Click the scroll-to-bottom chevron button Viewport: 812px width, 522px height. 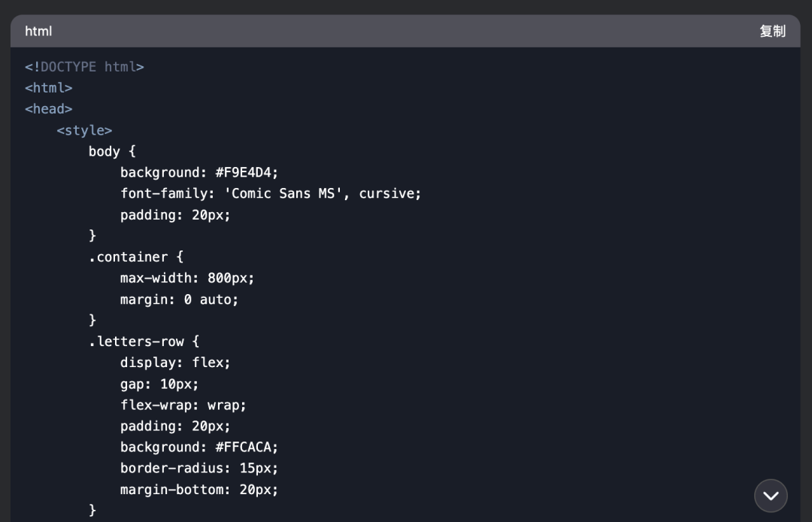click(x=771, y=496)
